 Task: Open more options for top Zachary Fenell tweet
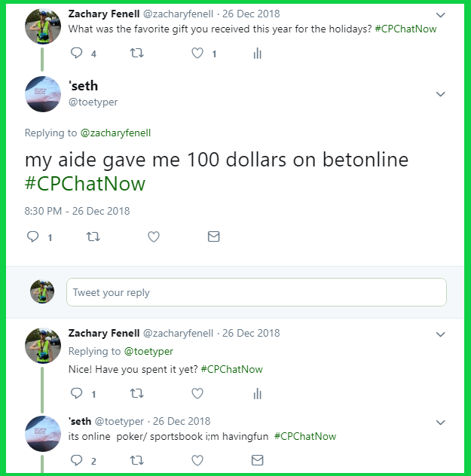pos(440,15)
